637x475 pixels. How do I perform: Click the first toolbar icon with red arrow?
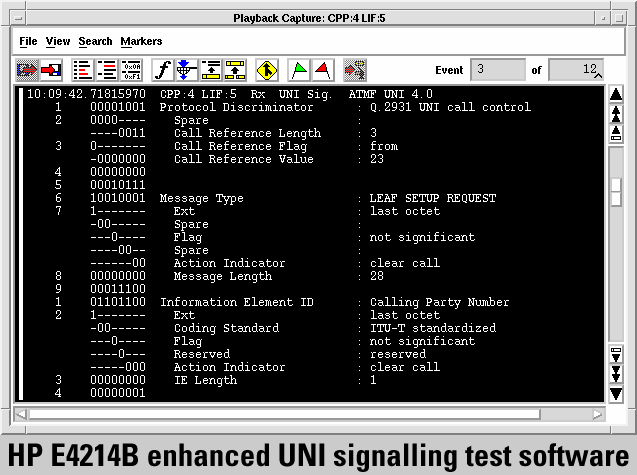(27, 70)
